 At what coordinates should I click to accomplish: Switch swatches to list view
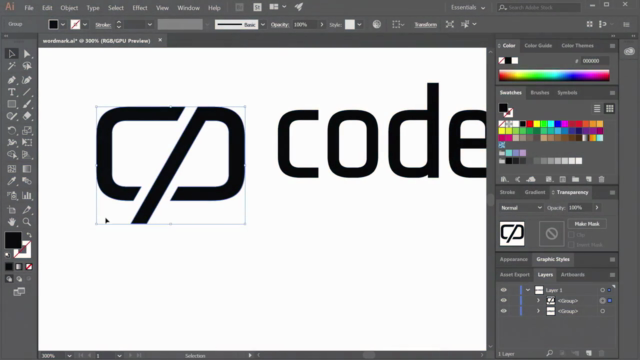[x=597, y=109]
